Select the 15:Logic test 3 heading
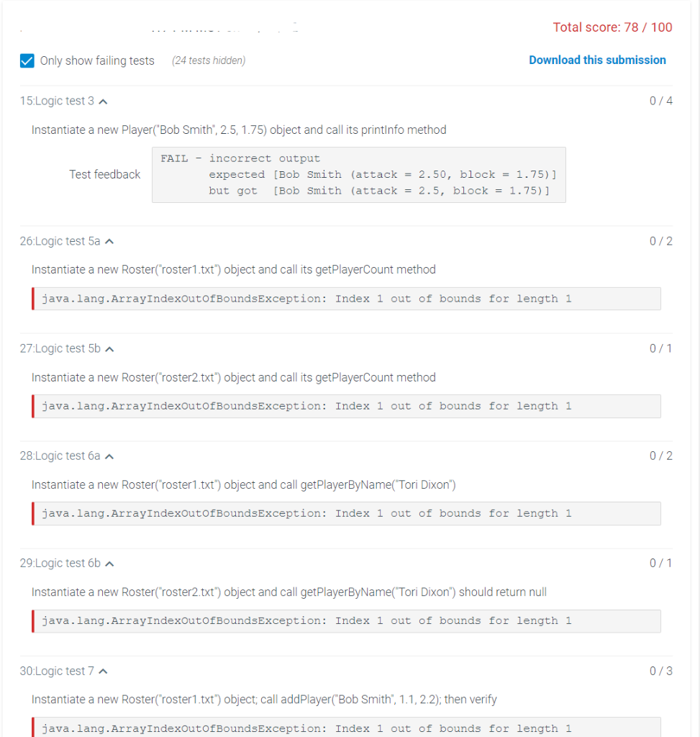Image resolution: width=700 pixels, height=737 pixels. pos(58,101)
